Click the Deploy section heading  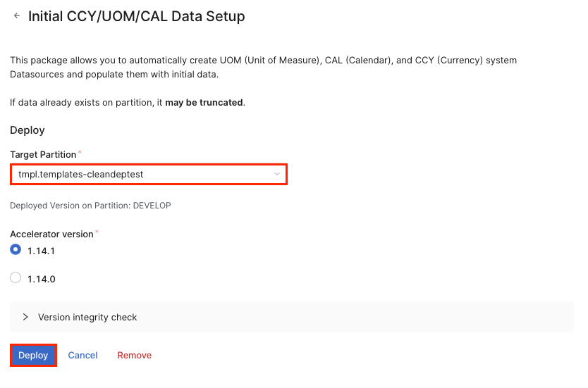[27, 130]
